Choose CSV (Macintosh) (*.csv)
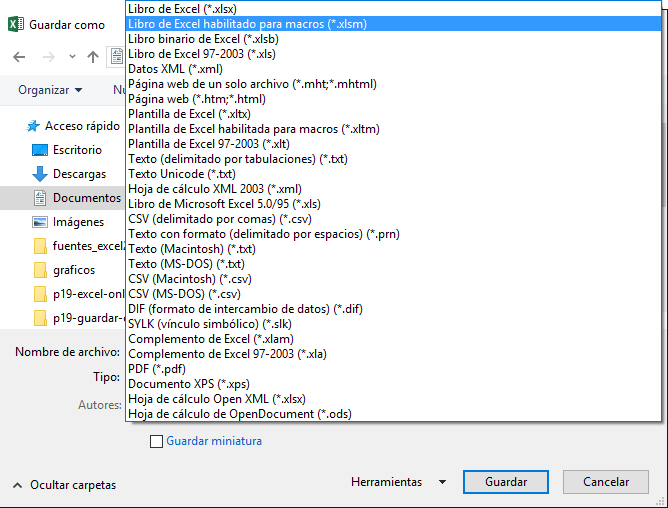Viewport: 668px width, 508px height. [x=393, y=279]
